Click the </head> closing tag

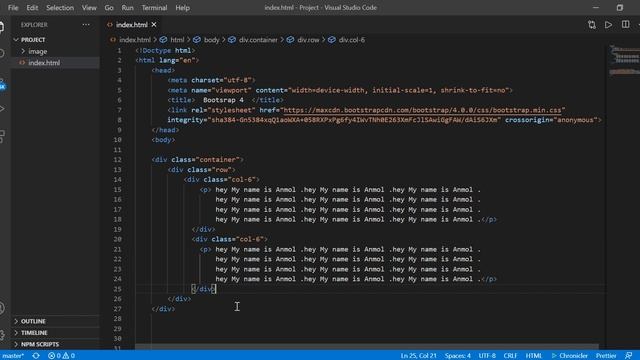click(165, 130)
